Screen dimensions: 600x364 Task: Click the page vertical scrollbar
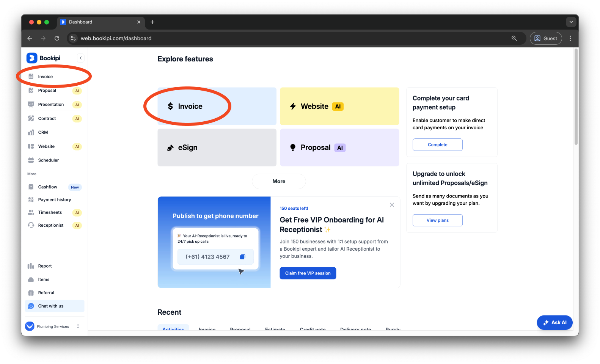576,97
